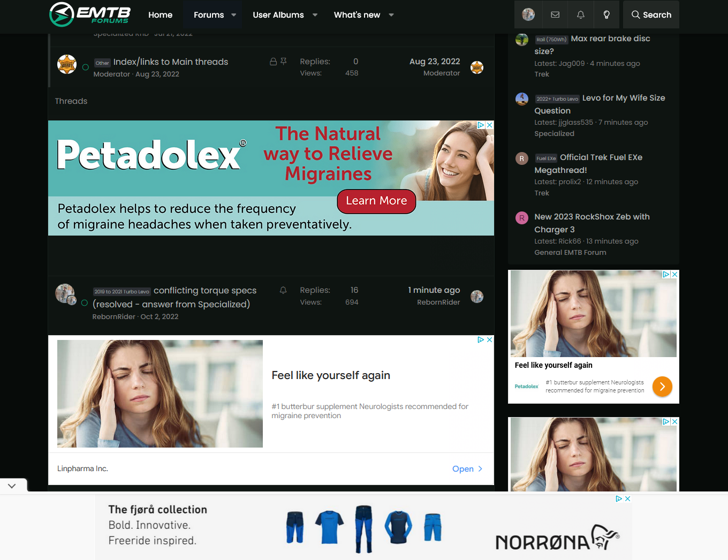Close the second sidebar migraine ad
The image size is (728, 560).
(x=675, y=421)
